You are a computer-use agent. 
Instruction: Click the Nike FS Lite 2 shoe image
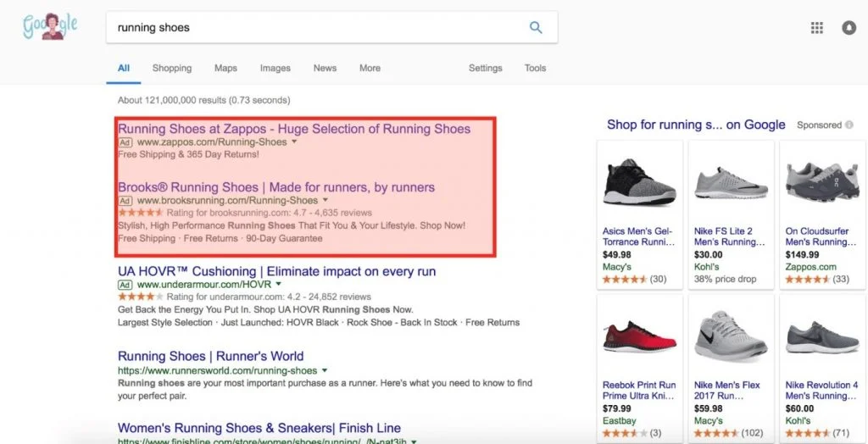point(731,183)
